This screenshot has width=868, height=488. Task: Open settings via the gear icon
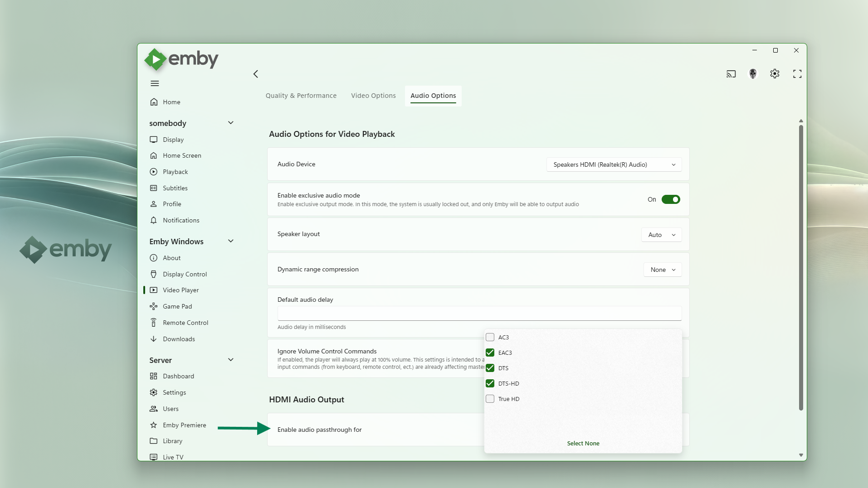(x=775, y=74)
